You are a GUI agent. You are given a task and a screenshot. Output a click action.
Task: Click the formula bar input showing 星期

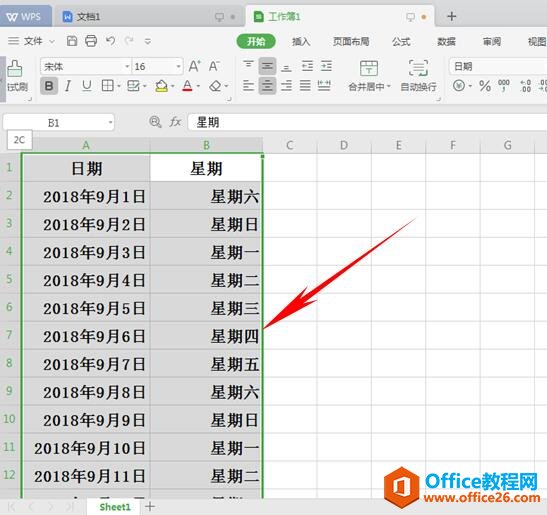(x=367, y=122)
